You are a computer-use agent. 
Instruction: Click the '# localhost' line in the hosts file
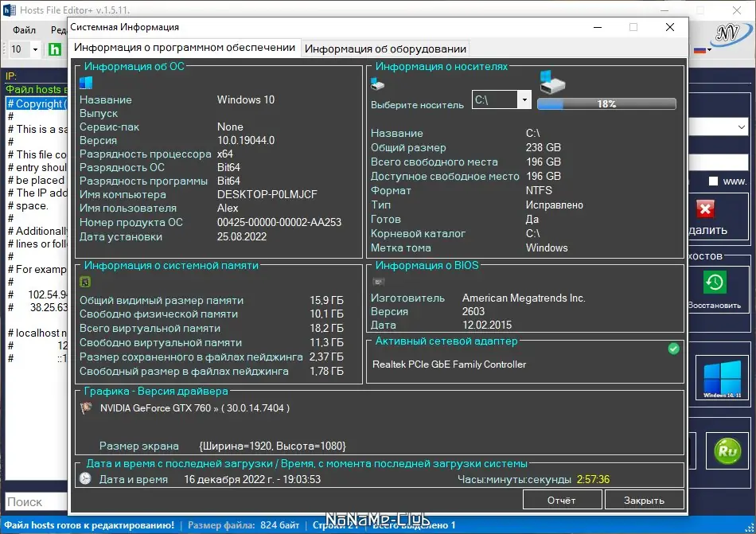pyautogui.click(x=37, y=333)
